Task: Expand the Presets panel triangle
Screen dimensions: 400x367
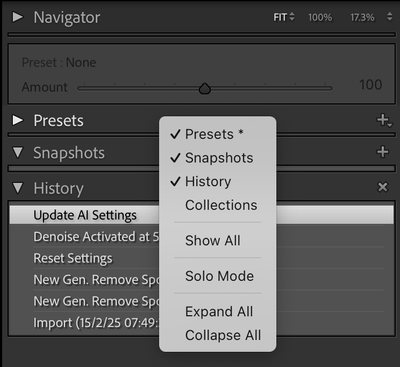Action: click(17, 120)
